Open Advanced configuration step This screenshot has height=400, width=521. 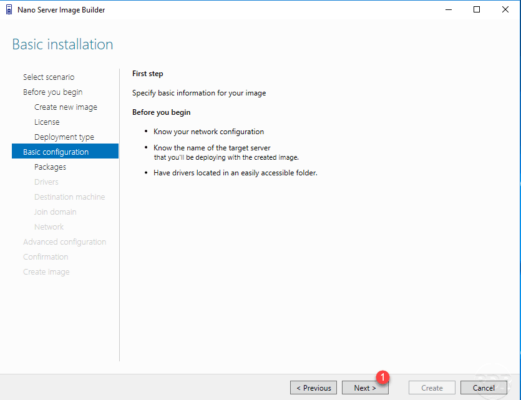click(64, 242)
